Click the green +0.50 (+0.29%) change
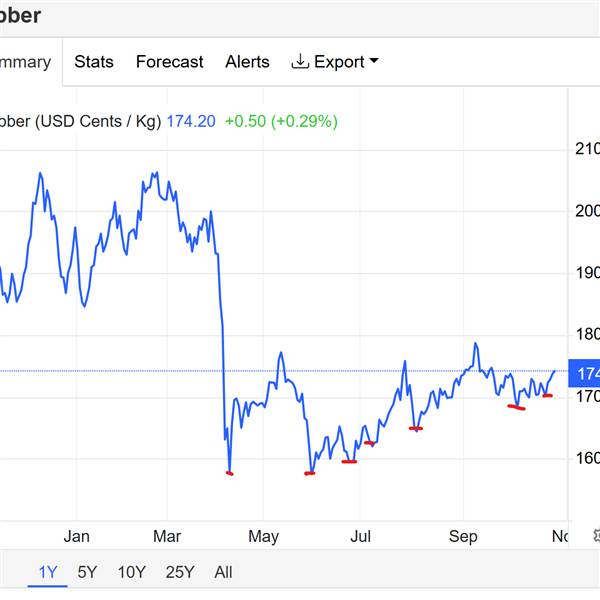The width and height of the screenshot is (600, 600). pos(281,121)
